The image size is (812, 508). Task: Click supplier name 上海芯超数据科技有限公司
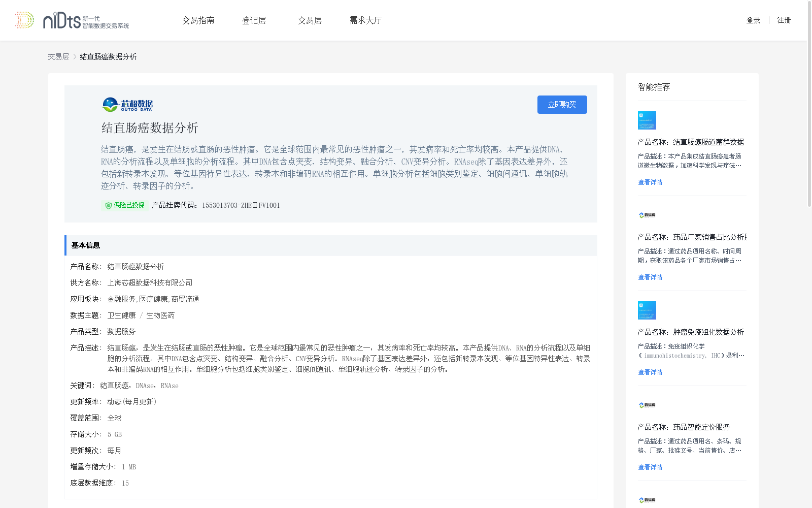(x=150, y=283)
